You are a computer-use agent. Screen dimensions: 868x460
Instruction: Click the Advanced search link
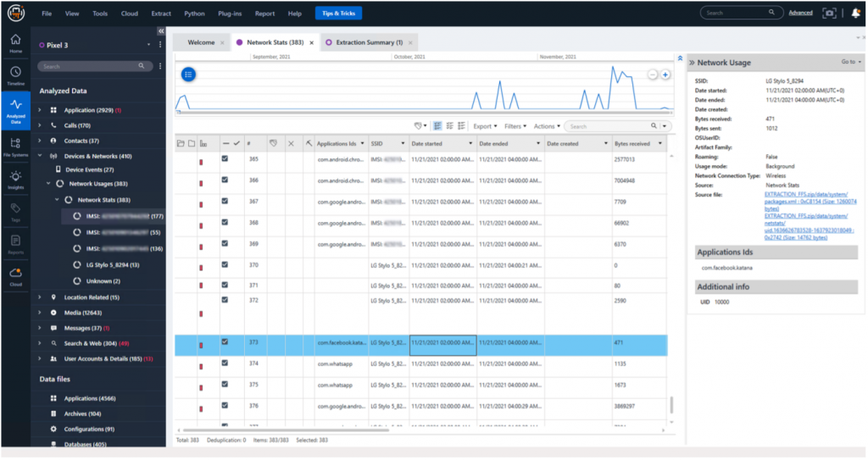800,13
